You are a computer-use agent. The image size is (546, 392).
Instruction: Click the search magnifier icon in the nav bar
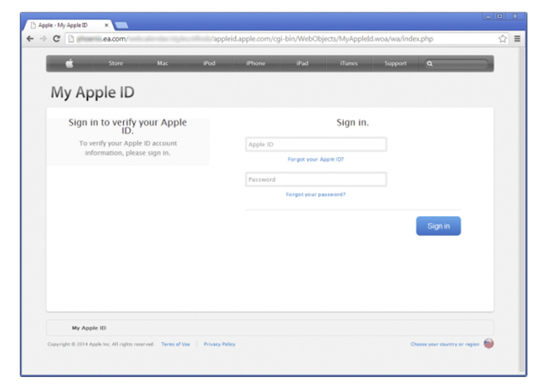(430, 63)
